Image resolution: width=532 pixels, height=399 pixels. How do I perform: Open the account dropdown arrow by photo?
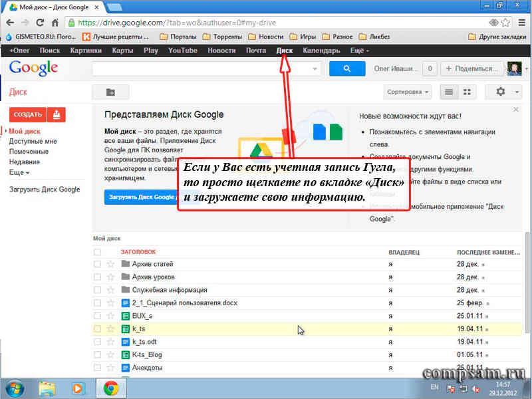(x=526, y=69)
